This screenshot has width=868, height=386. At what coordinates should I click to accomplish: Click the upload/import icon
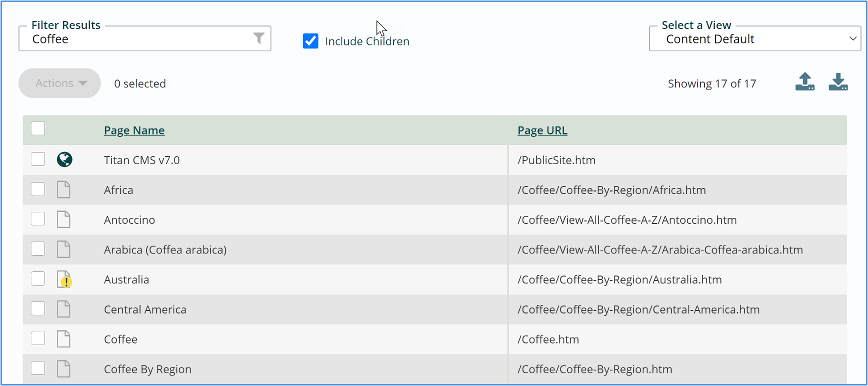[805, 82]
